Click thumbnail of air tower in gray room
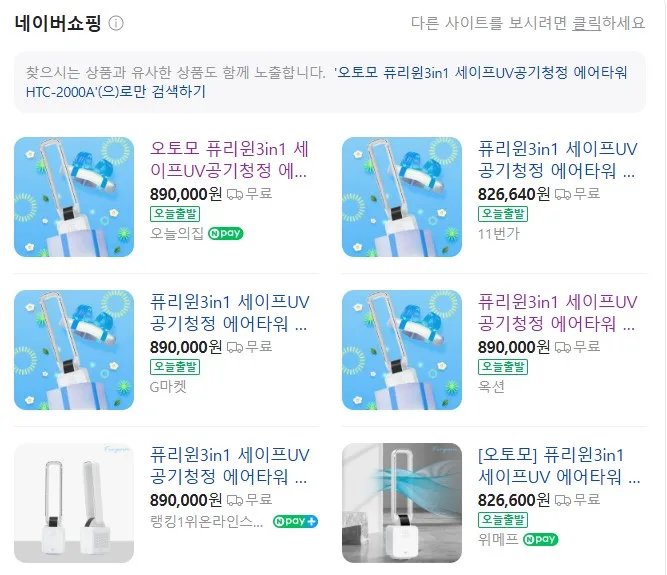 402,503
